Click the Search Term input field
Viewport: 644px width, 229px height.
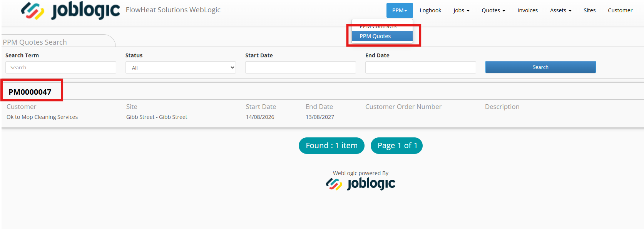pyautogui.click(x=61, y=67)
